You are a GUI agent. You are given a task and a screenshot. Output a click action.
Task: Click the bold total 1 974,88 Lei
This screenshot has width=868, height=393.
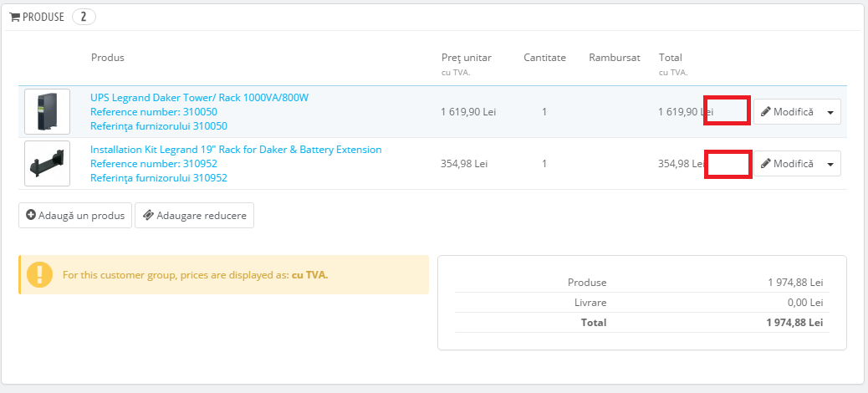794,322
